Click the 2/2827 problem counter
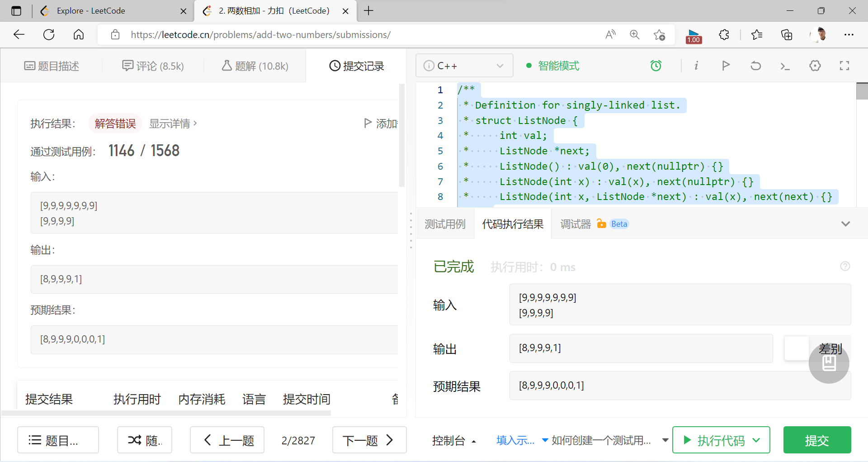 coord(298,440)
